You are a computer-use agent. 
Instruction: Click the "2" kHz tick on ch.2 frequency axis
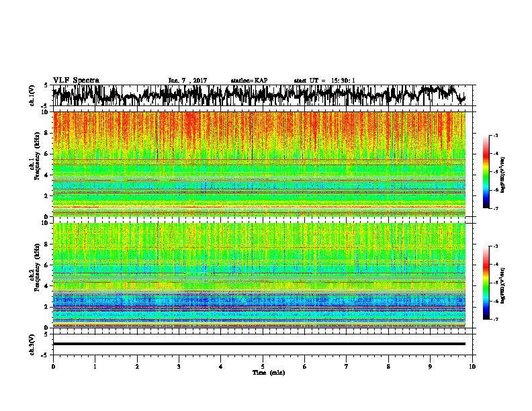click(47, 307)
